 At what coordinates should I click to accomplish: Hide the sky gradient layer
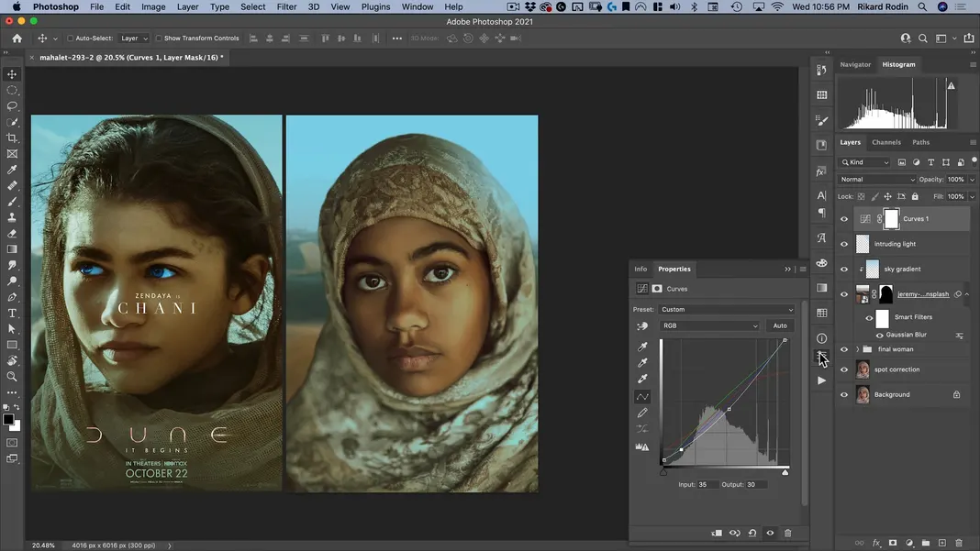click(844, 270)
